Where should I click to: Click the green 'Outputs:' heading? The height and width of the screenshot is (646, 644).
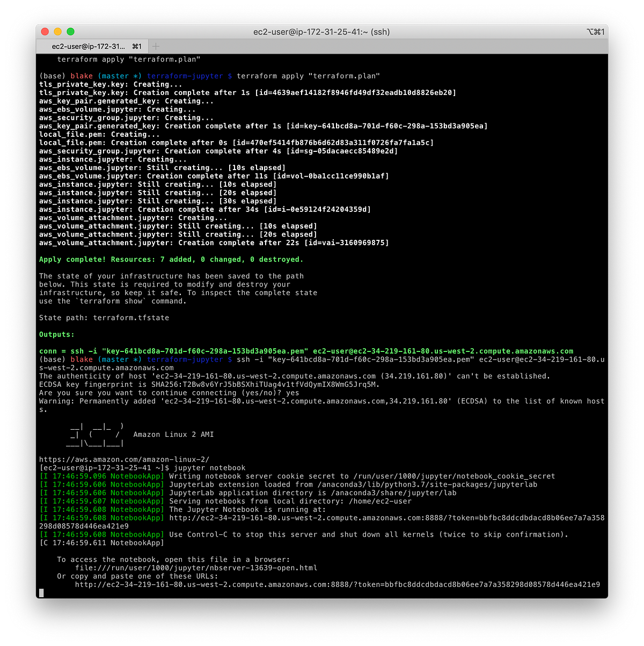57,334
